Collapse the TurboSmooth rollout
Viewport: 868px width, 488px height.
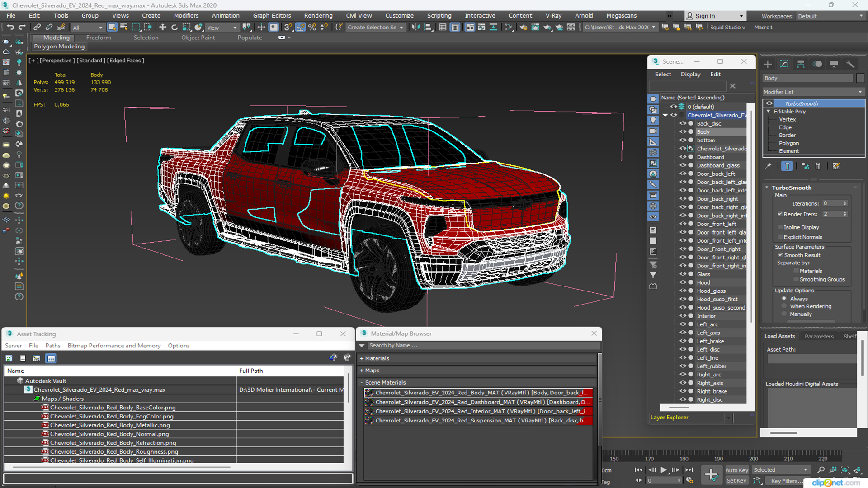[767, 188]
